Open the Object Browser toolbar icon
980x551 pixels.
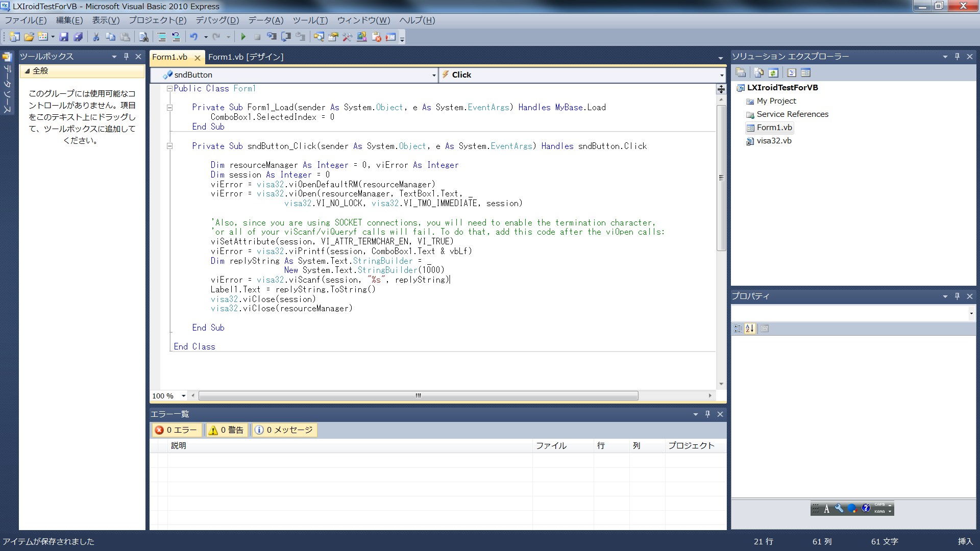click(362, 37)
